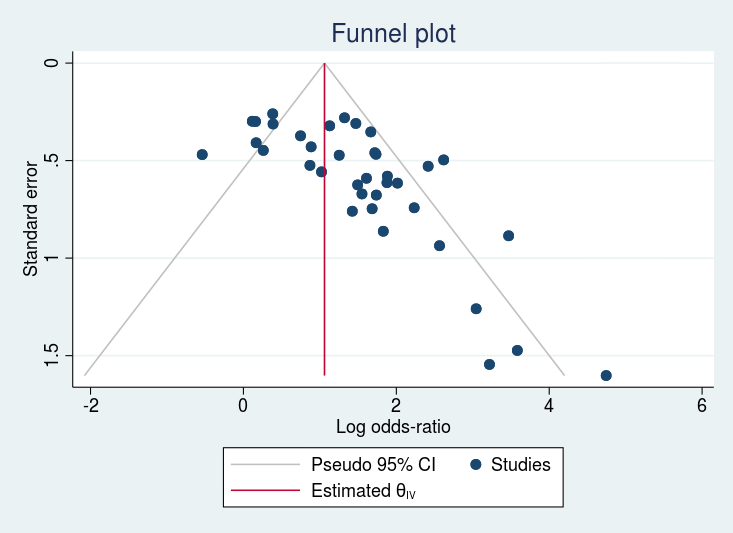Screen dimensions: 733x533
Task: Click the Studies legend text
Action: click(520, 464)
